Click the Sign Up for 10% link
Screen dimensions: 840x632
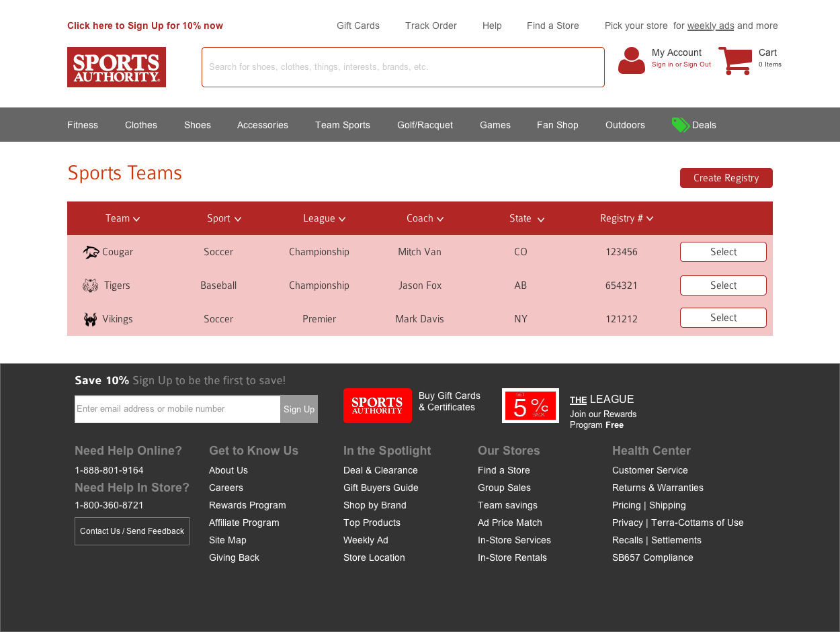point(145,26)
